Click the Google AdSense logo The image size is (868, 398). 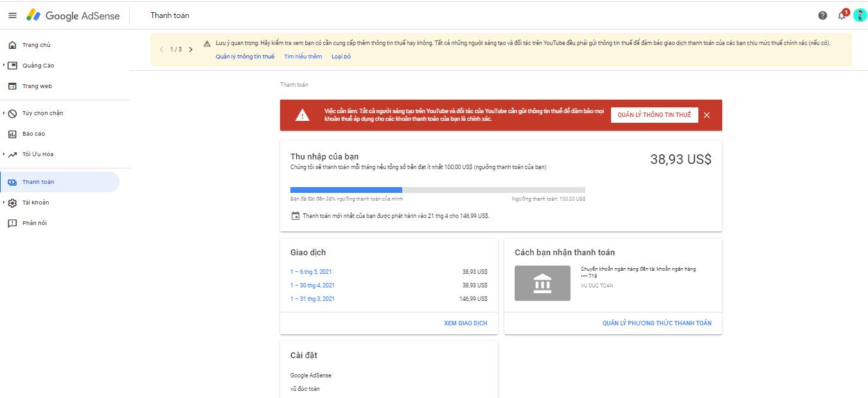(73, 15)
